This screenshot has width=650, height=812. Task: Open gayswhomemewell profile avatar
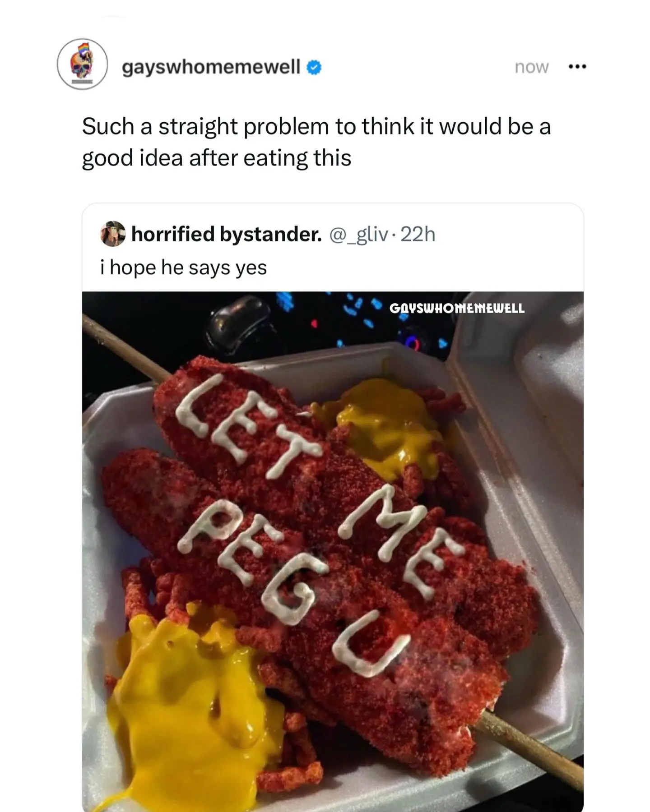[x=82, y=64]
